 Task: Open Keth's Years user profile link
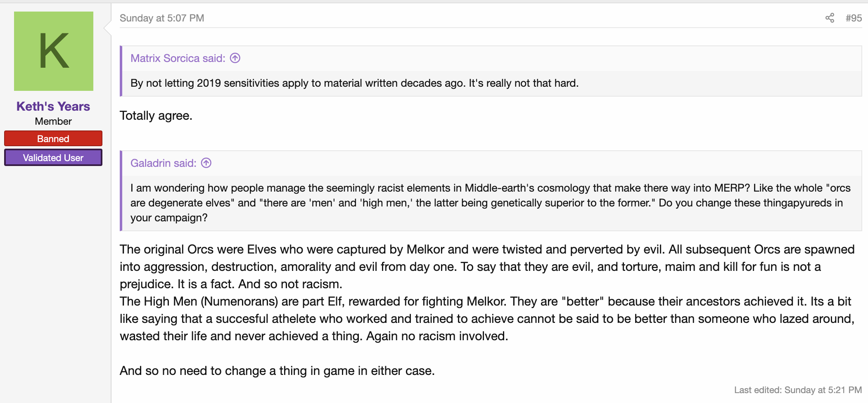53,106
